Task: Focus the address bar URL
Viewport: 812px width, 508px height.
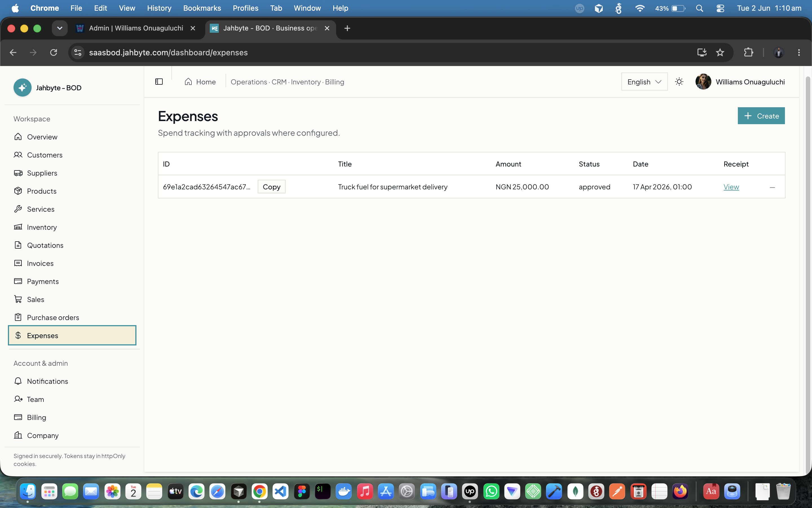Action: coord(168,52)
